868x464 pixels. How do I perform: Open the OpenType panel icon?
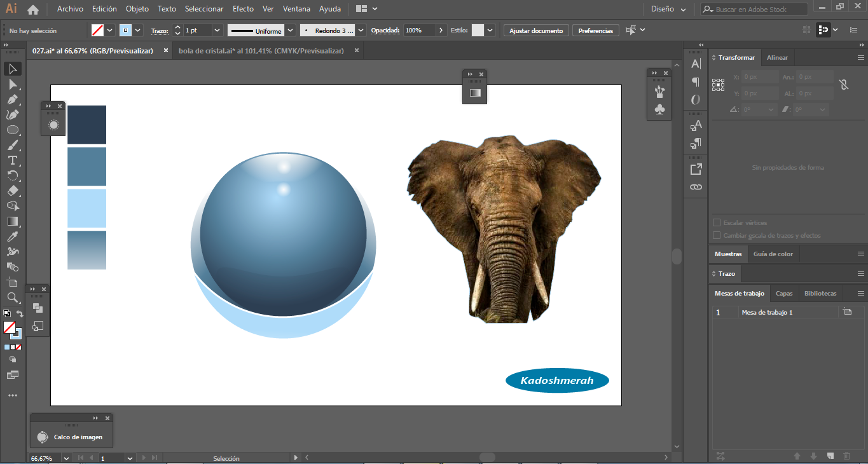pos(696,100)
